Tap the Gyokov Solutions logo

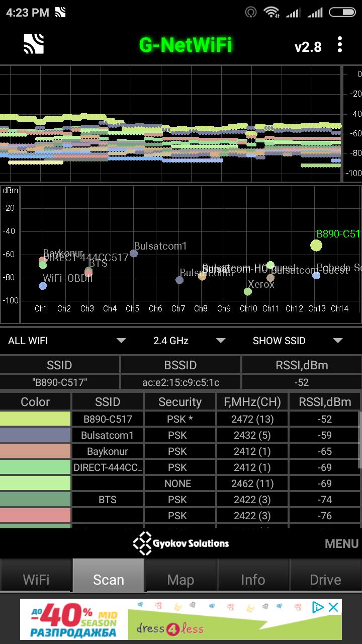pyautogui.click(x=181, y=543)
